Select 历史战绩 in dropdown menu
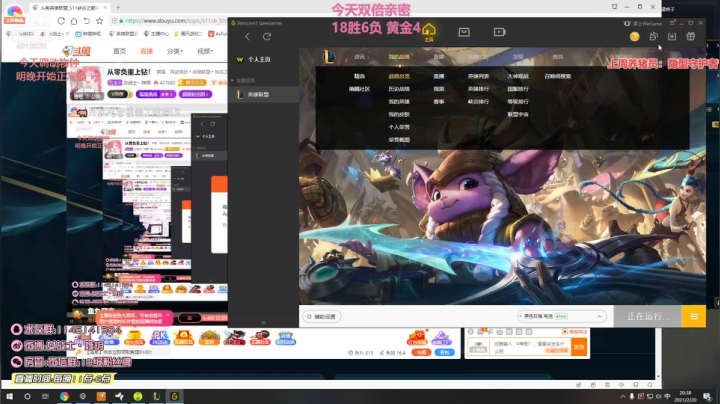Viewport: 720px width, 404px height. click(x=399, y=89)
